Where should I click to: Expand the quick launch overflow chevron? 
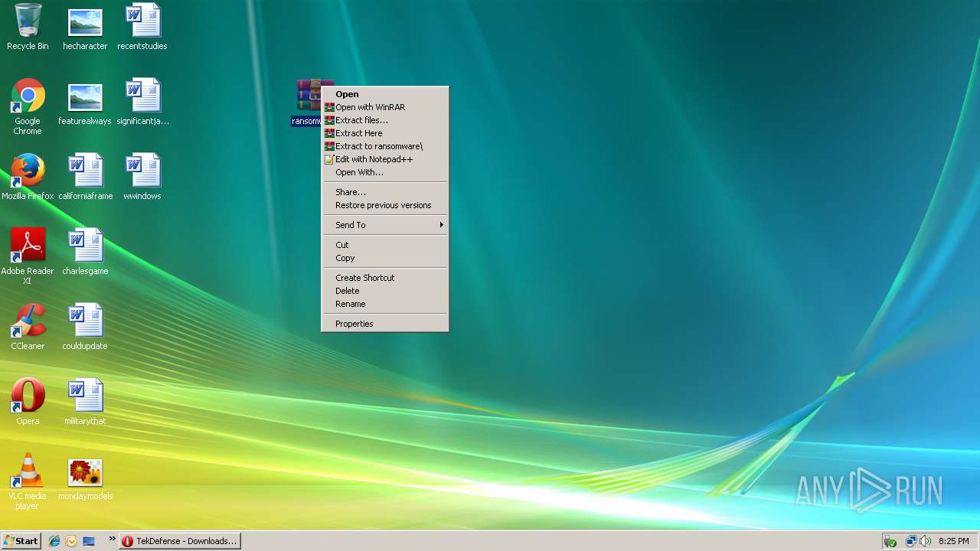click(112, 539)
